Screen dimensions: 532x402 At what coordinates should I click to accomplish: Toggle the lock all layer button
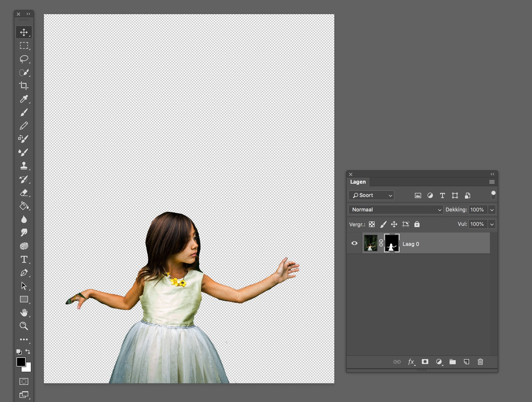click(x=417, y=224)
